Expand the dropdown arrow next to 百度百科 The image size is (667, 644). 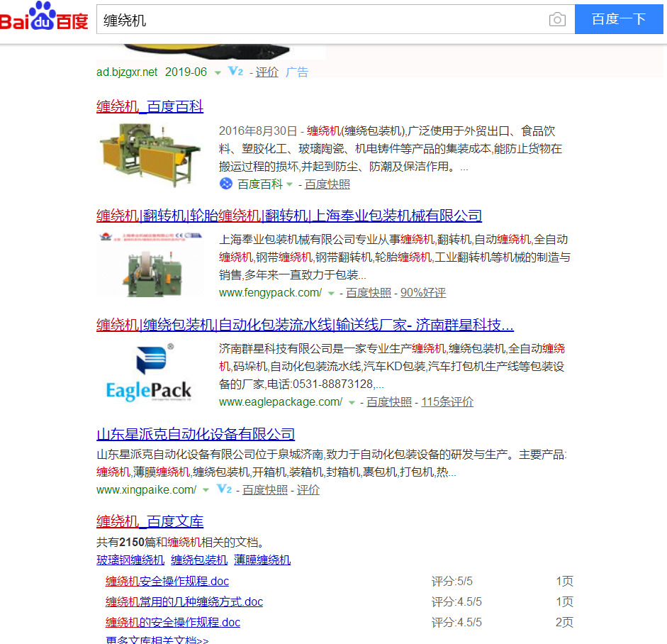tap(290, 184)
